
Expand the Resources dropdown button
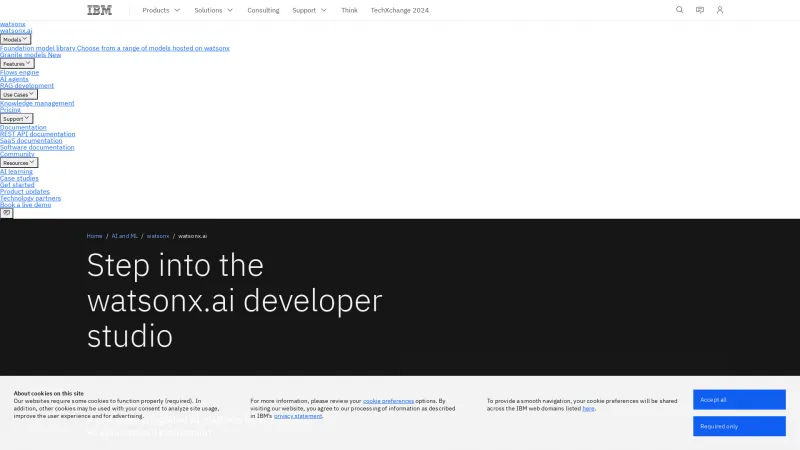[x=19, y=163]
